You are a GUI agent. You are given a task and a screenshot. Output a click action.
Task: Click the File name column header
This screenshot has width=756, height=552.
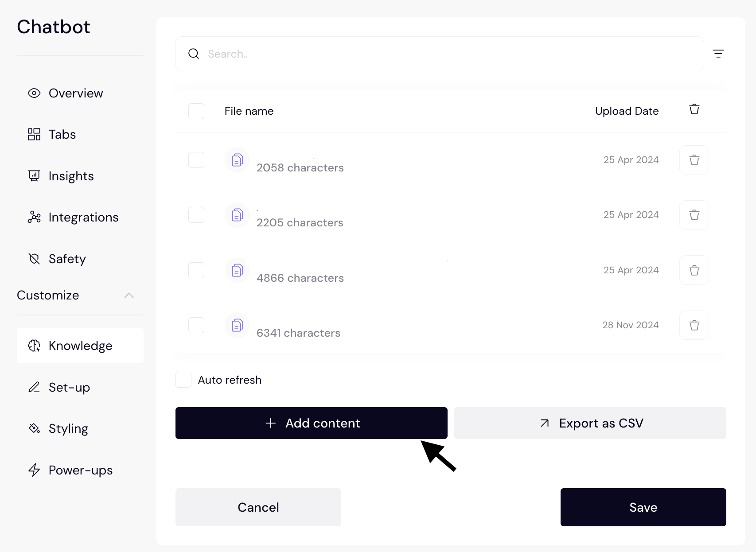249,111
